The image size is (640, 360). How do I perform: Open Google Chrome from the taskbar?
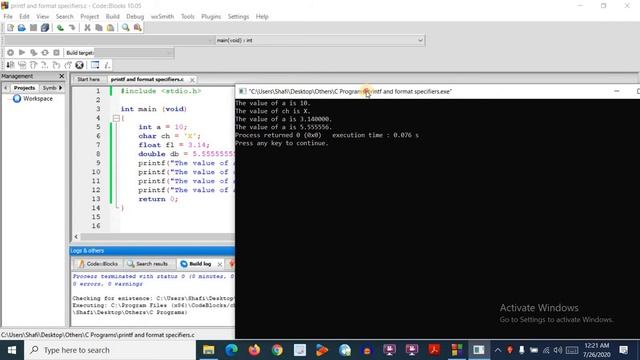point(277,350)
